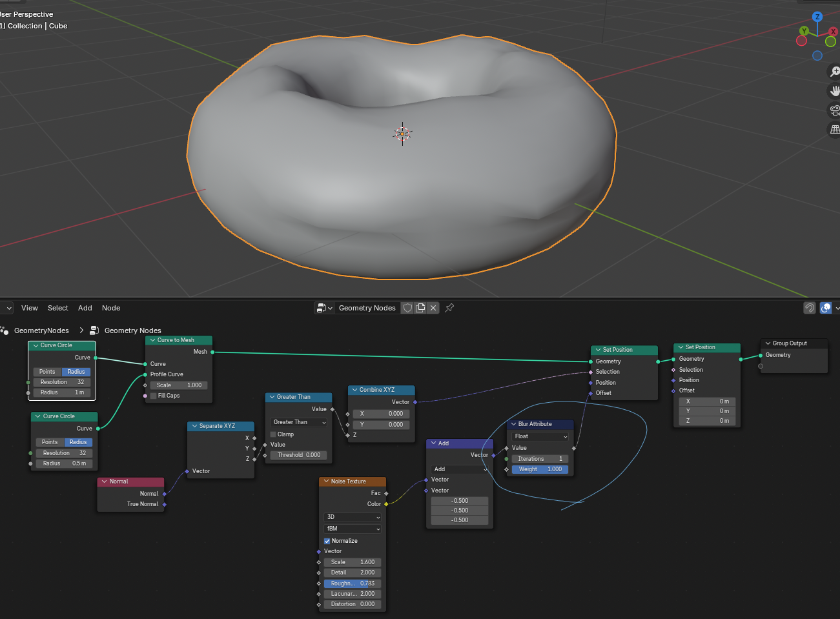
Task: Click the Greater Than node header
Action: point(298,397)
